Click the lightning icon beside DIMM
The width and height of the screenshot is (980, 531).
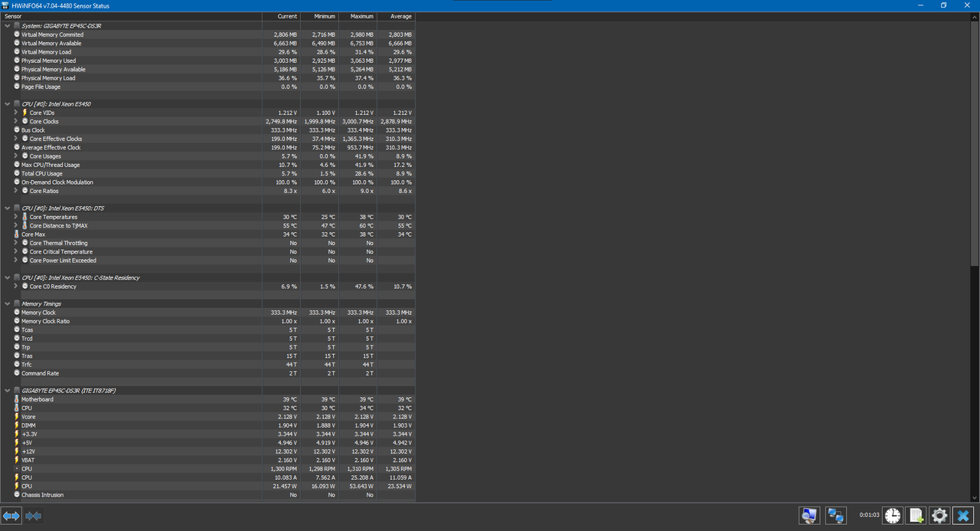pos(17,425)
